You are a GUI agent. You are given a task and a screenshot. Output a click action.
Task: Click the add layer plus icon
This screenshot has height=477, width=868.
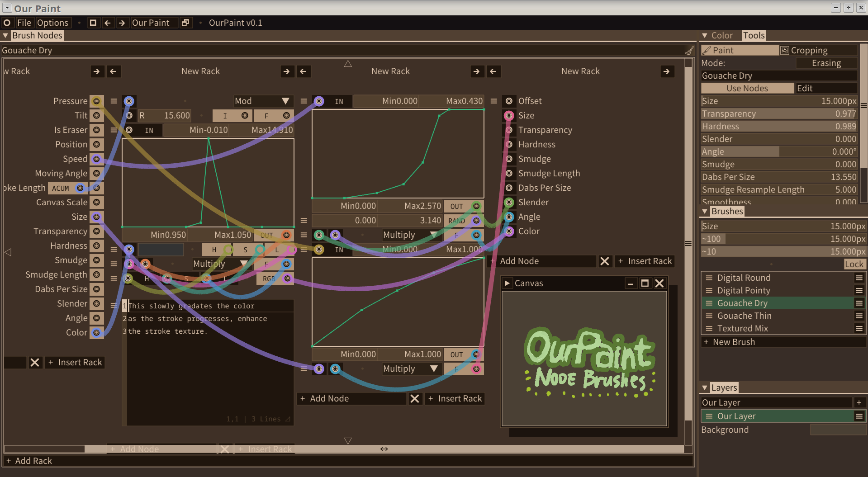coord(859,402)
